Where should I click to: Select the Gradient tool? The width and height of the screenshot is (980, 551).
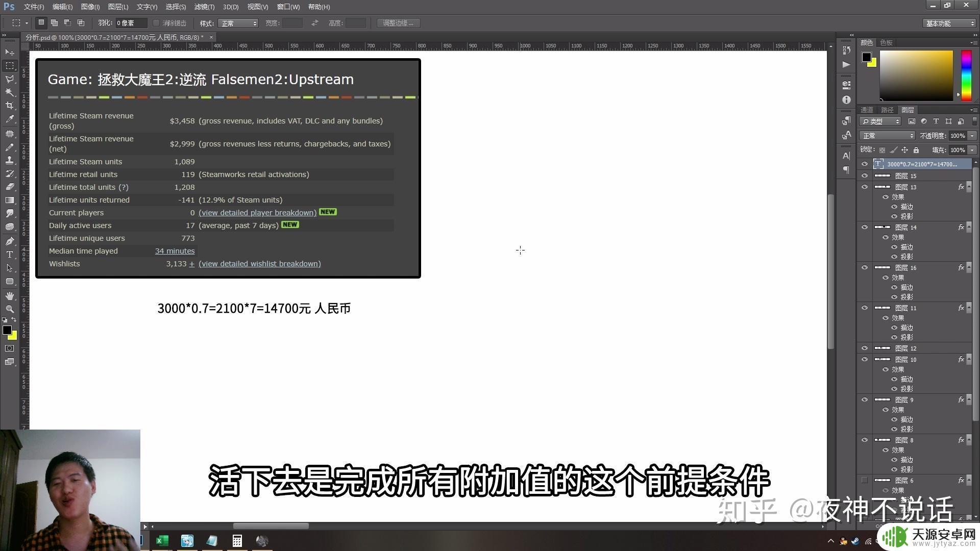(10, 200)
